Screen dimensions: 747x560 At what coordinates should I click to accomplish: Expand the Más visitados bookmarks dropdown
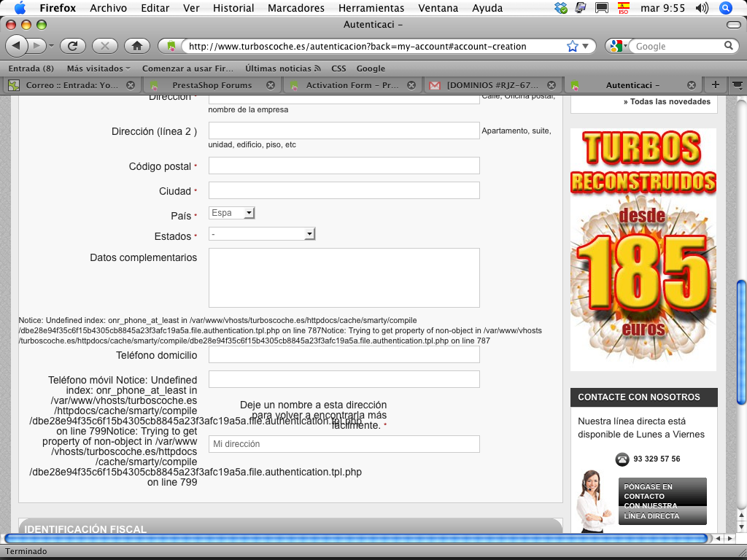click(98, 69)
